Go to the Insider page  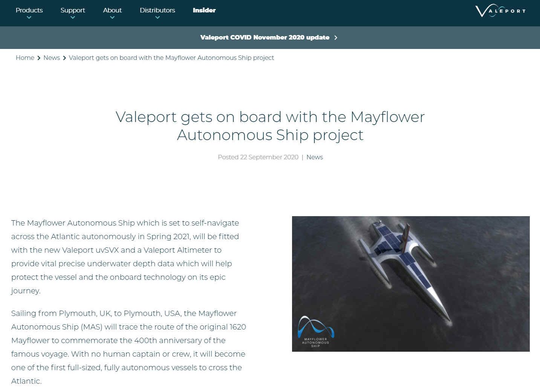coord(204,10)
